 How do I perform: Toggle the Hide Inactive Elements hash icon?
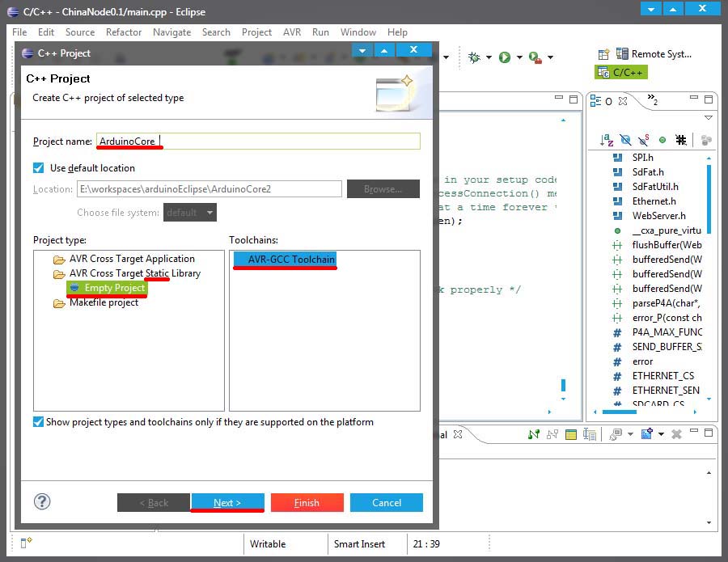click(x=680, y=140)
